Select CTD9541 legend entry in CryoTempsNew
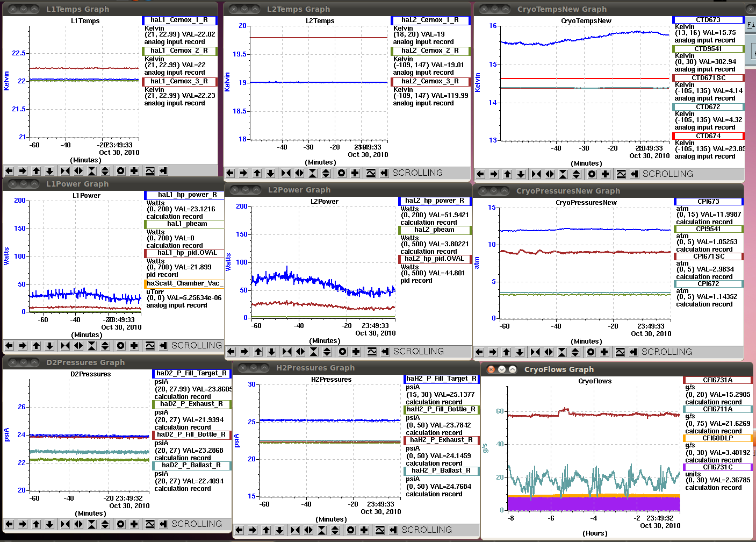The image size is (756, 542). [x=708, y=49]
